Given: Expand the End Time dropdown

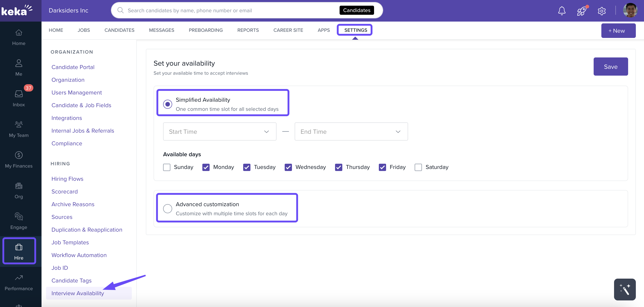Looking at the screenshot, I should 351,132.
